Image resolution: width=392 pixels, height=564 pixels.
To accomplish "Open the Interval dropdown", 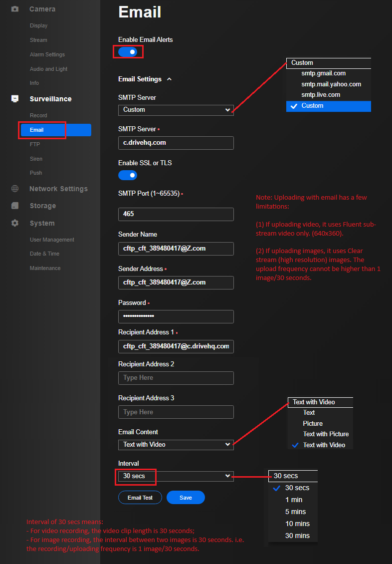I will click(x=176, y=476).
